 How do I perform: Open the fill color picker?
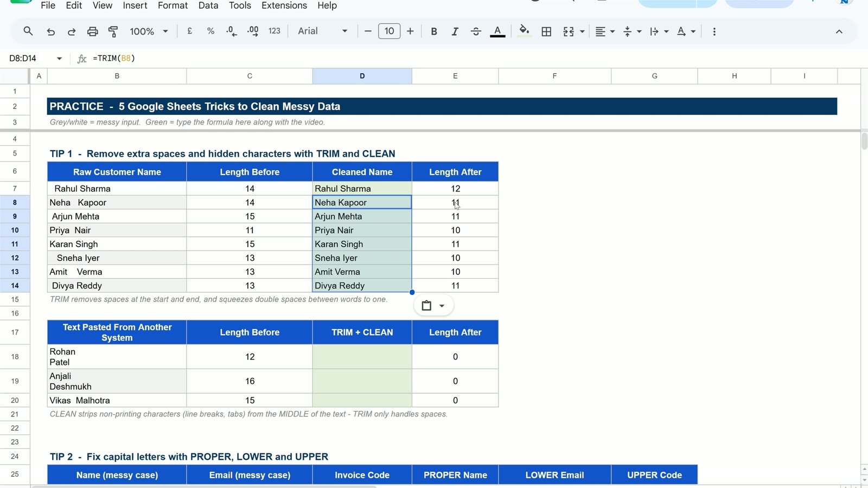pyautogui.click(x=524, y=31)
